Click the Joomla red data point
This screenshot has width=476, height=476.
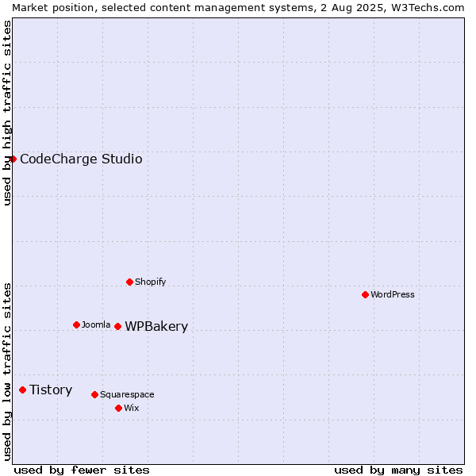tap(76, 324)
